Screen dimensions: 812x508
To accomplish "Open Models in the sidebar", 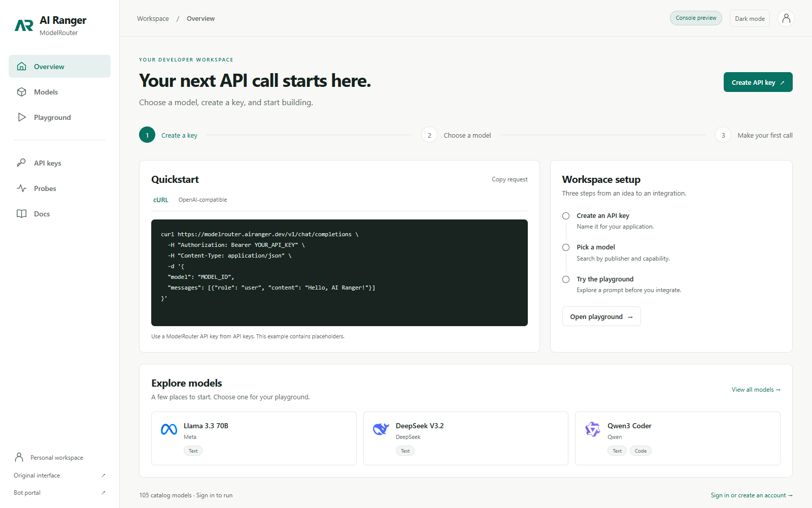I will click(x=59, y=92).
